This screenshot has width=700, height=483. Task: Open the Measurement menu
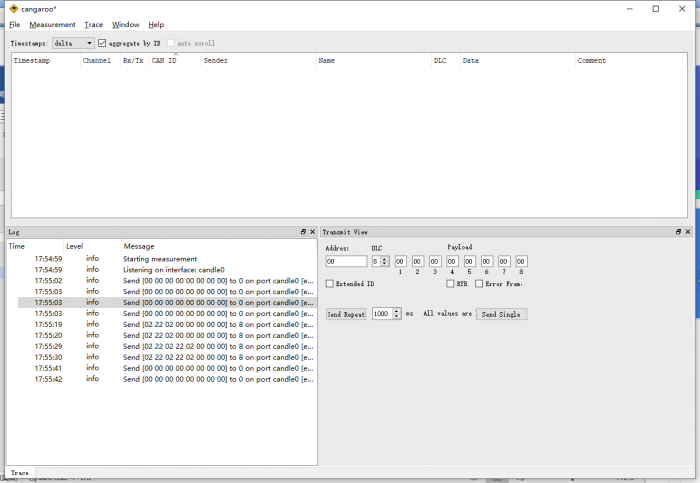pos(52,25)
